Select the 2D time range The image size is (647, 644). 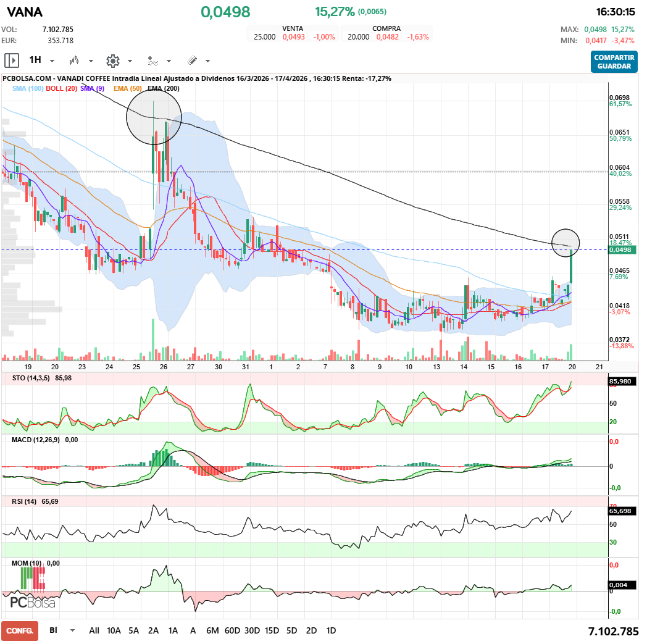[x=312, y=630]
